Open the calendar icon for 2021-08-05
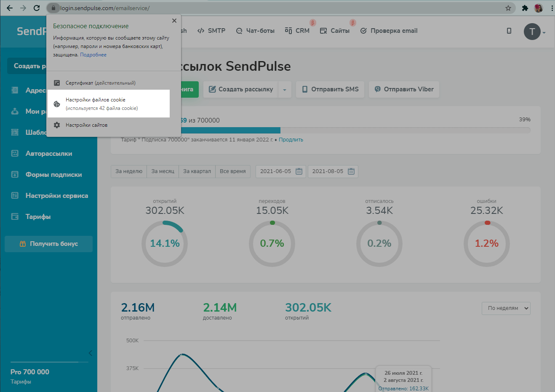The width and height of the screenshot is (555, 392). 351,171
